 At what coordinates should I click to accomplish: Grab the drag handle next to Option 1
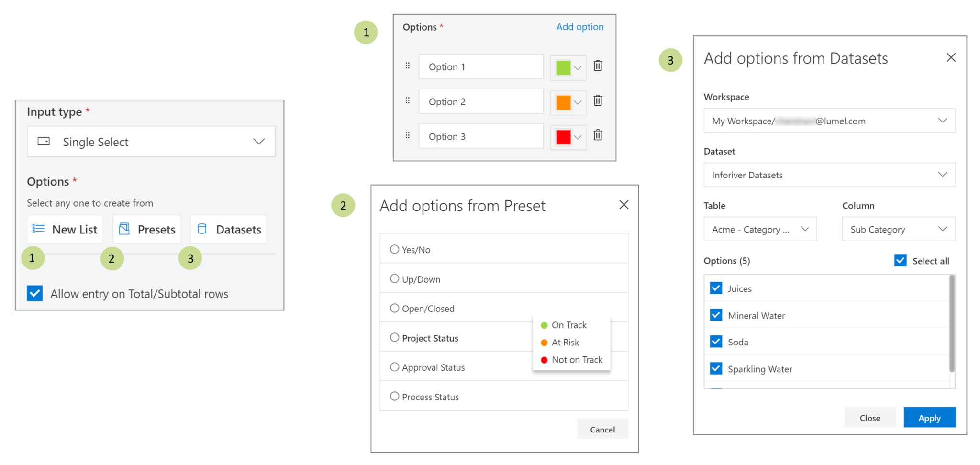[x=407, y=66]
